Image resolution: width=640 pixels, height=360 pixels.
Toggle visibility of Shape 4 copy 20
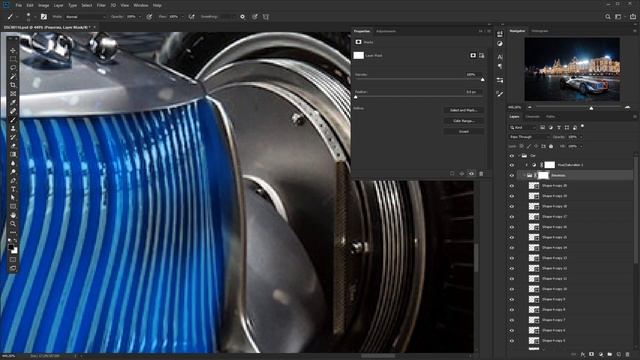click(512, 186)
